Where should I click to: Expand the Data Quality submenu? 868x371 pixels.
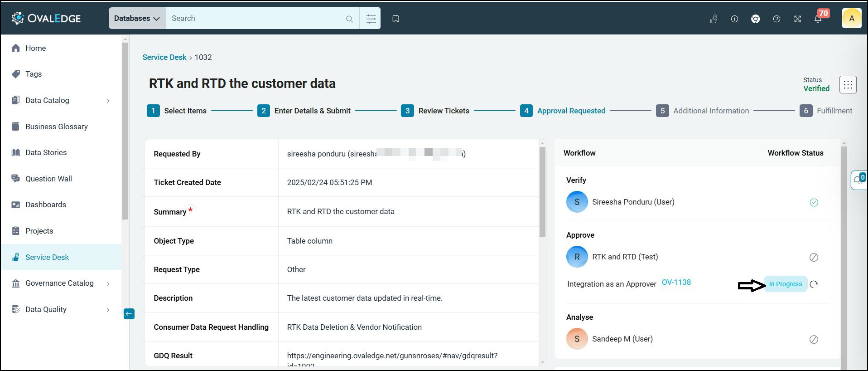point(108,310)
